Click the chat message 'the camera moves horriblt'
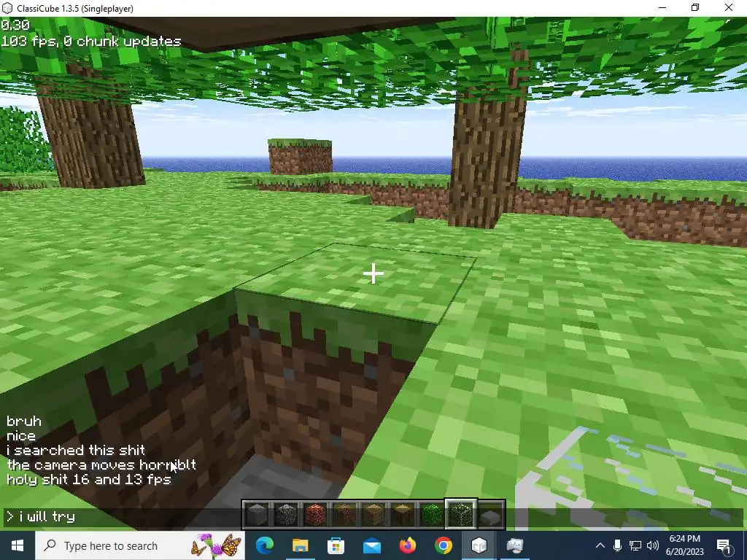The image size is (747, 560). (101, 464)
